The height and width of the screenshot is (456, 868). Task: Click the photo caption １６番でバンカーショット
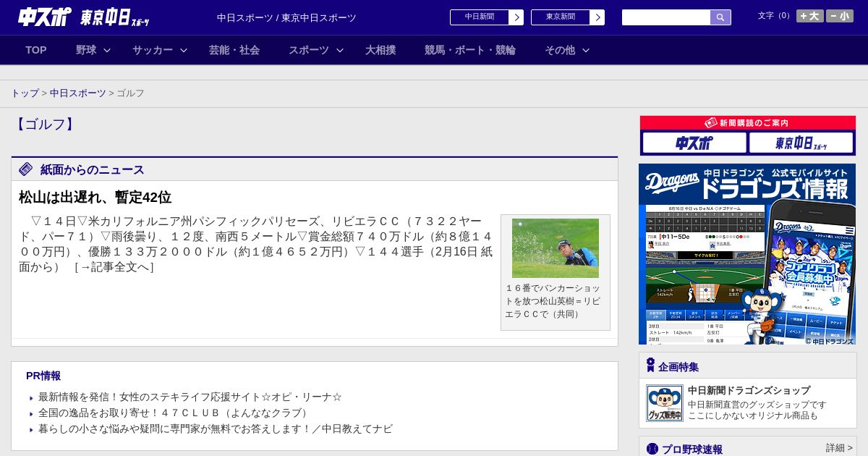coord(553,301)
